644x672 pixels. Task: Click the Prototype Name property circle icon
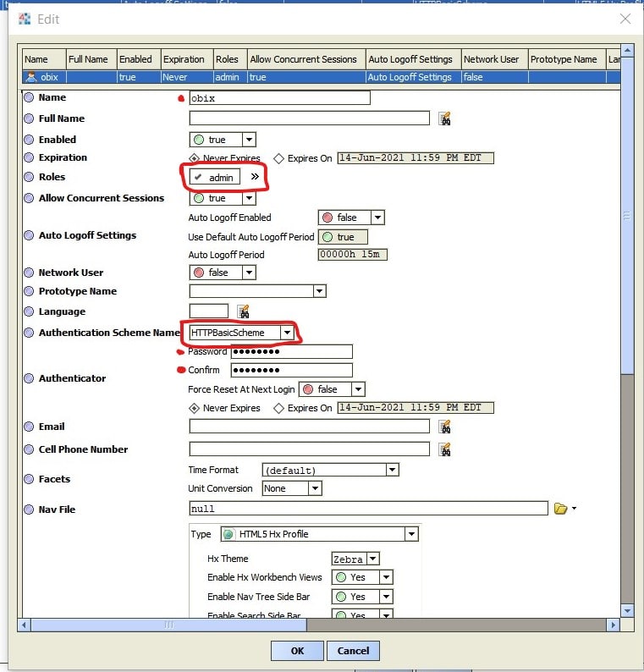coord(29,291)
